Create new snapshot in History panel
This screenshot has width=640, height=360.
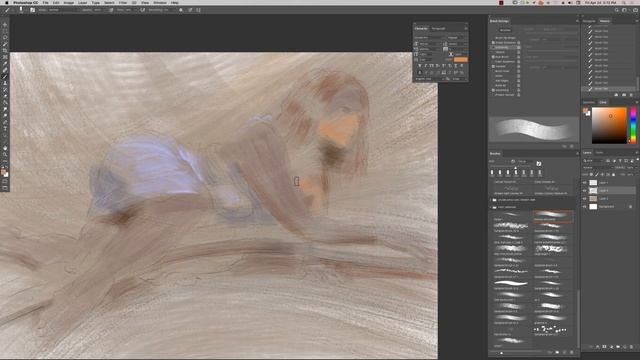click(x=624, y=95)
